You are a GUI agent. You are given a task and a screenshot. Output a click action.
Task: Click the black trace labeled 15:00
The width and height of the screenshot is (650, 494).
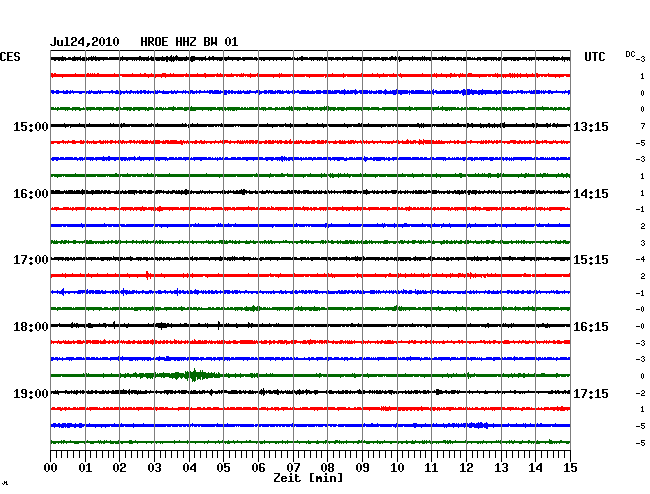pos(310,125)
